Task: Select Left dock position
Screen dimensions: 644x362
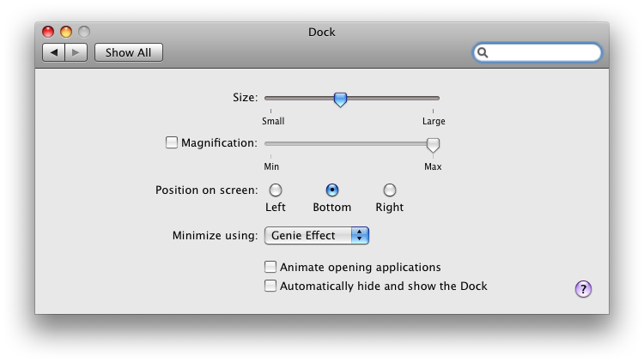Action: tap(276, 190)
